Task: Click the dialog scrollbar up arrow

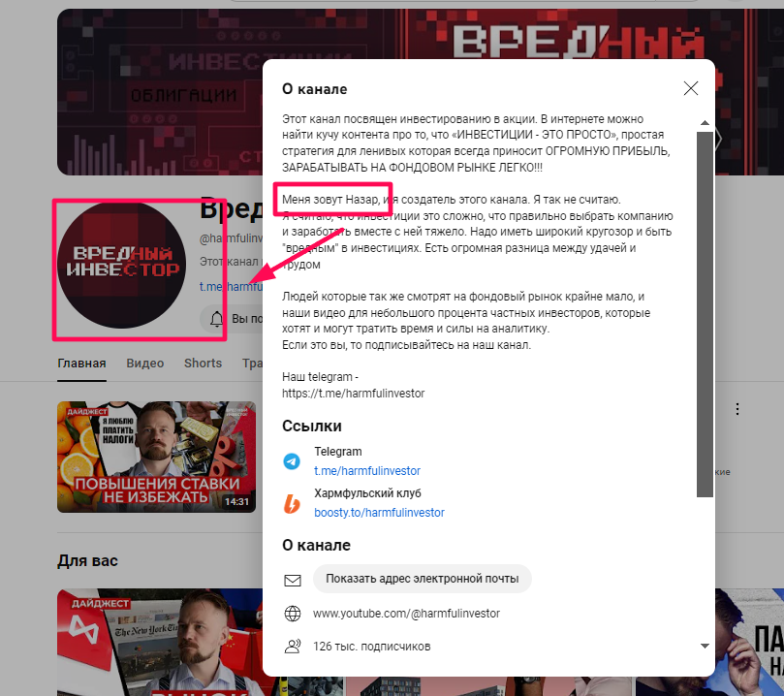Action: (x=705, y=123)
